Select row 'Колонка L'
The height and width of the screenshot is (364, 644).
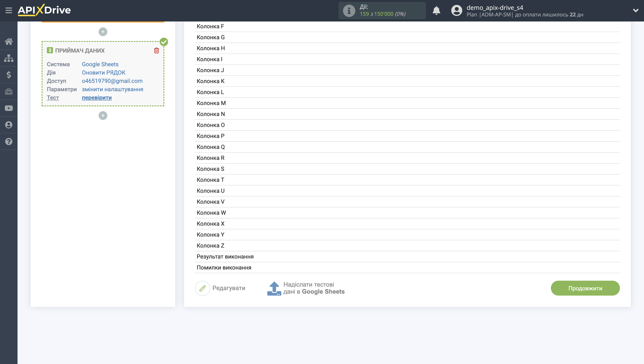[x=407, y=92]
